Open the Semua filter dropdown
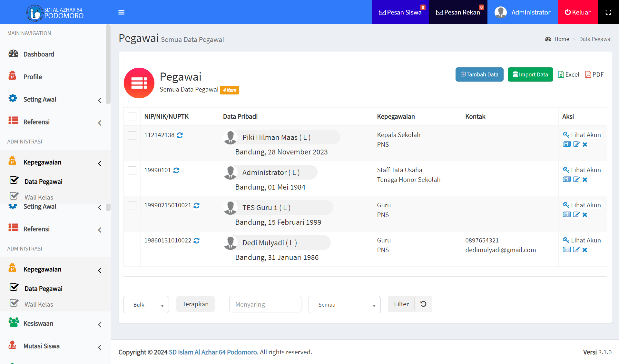 pos(344,304)
